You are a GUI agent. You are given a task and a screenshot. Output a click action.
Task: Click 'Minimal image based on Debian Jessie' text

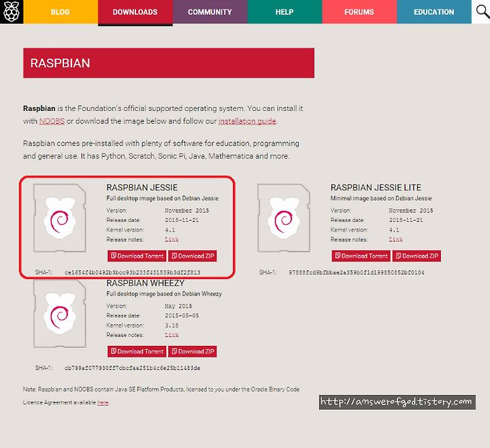[381, 198]
